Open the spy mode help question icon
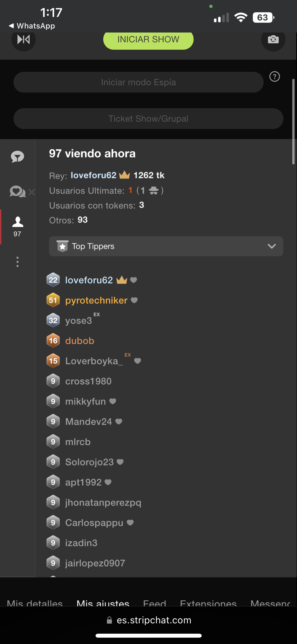Screen dimensions: 297x644 coord(275,77)
